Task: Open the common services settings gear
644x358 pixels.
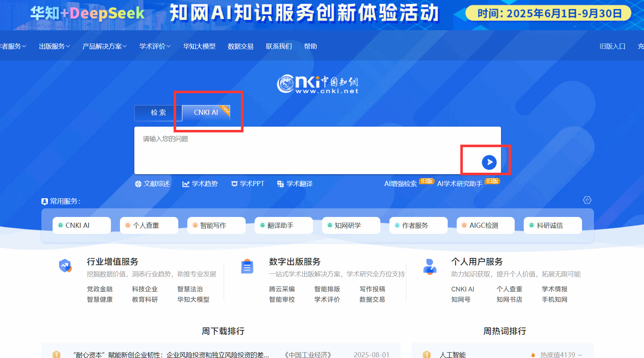Action: tap(587, 200)
